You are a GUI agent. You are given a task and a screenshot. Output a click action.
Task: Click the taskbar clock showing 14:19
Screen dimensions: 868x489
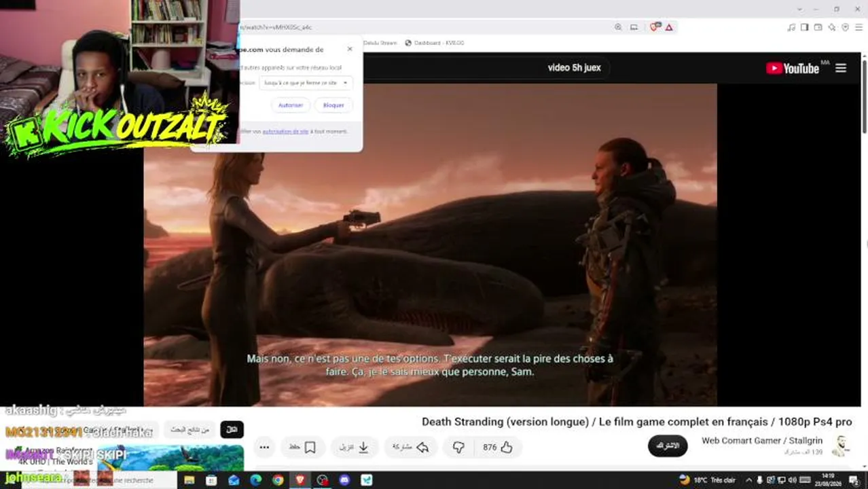[828, 480]
